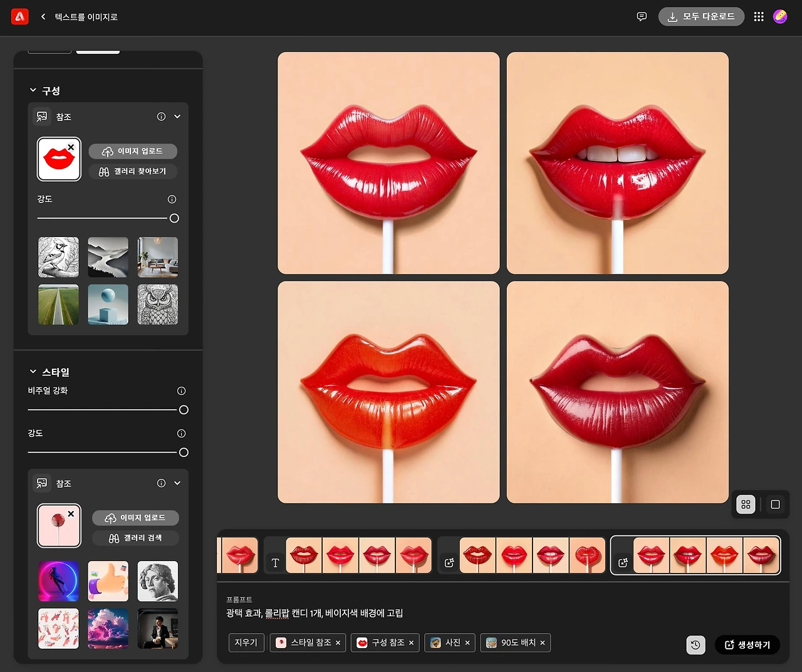The width and height of the screenshot is (802, 672).
Task: Show info for the 구성 참조 panel
Action: (x=161, y=117)
